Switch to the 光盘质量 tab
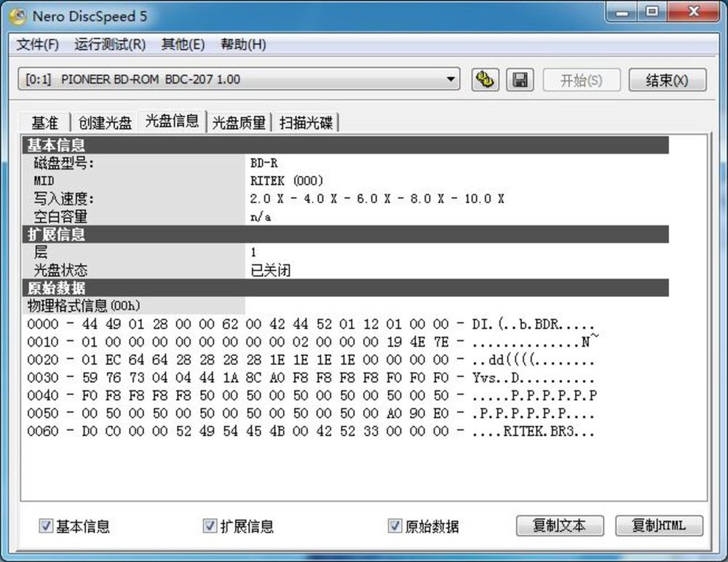The image size is (728, 562). (239, 123)
